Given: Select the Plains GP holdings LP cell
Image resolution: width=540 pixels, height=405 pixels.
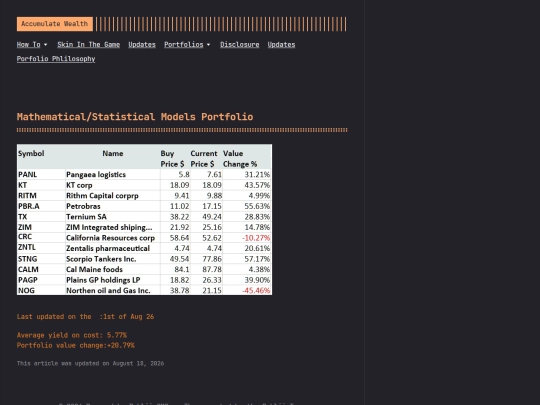Looking at the screenshot, I should pos(113,280).
